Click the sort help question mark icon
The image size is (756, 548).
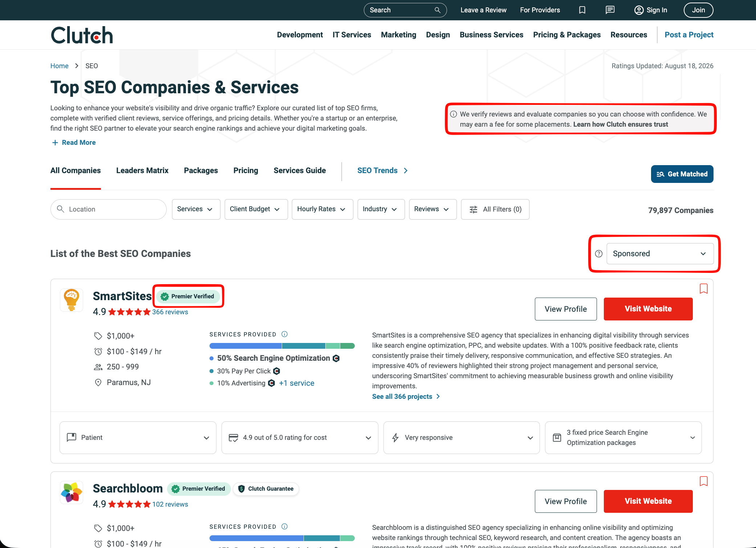(x=599, y=254)
